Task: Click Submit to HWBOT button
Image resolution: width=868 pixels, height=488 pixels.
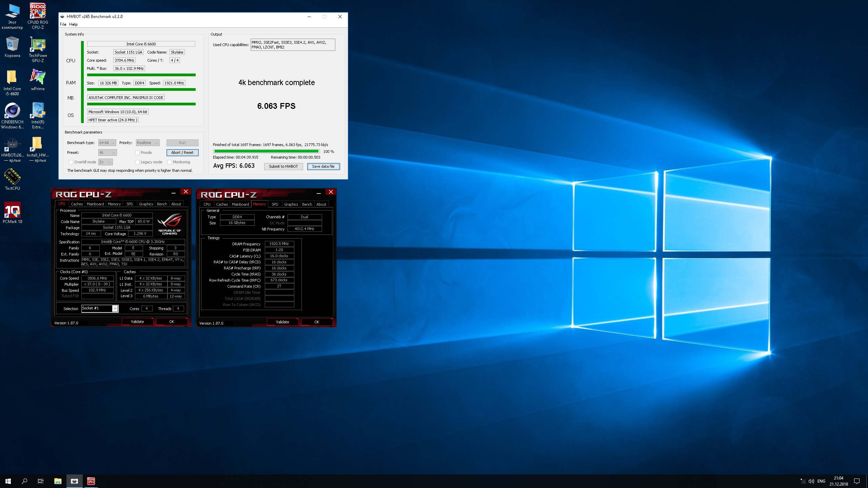Action: coord(283,166)
